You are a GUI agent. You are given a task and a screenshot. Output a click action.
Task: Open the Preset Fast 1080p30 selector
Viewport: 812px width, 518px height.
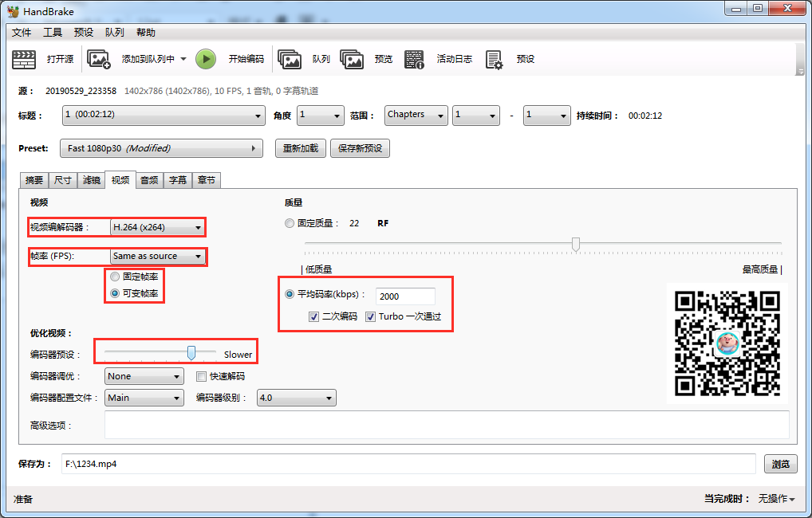[x=162, y=148]
